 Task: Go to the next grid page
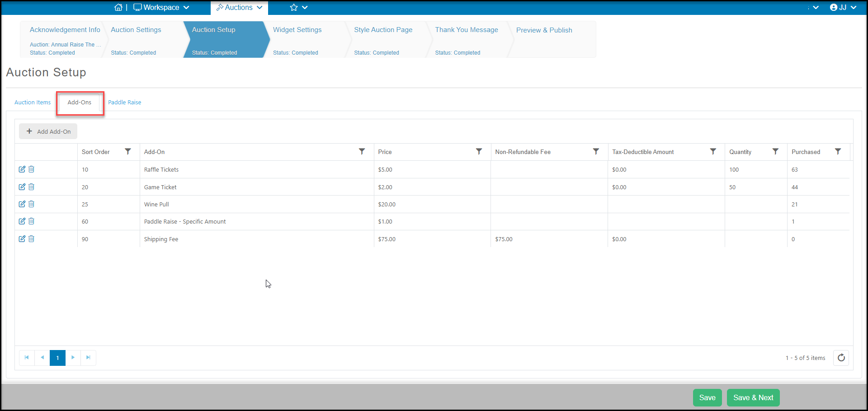tap(73, 358)
